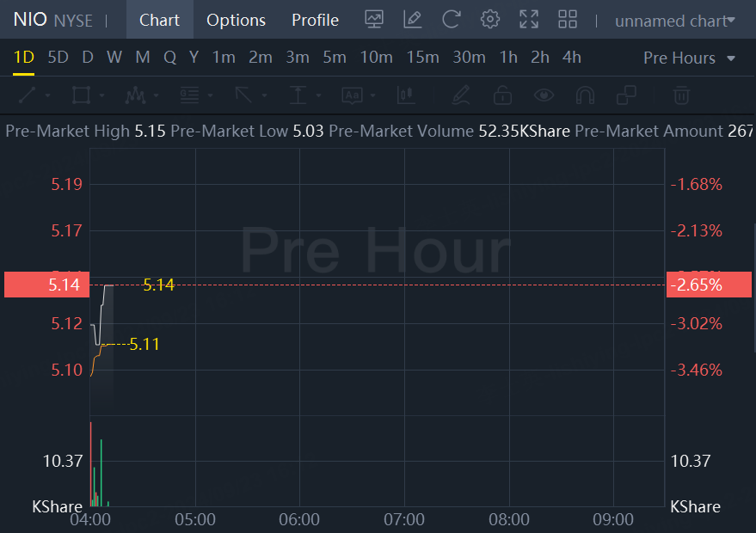Image resolution: width=756 pixels, height=533 pixels.
Task: Click the chart analysis monitor icon
Action: pos(374,19)
